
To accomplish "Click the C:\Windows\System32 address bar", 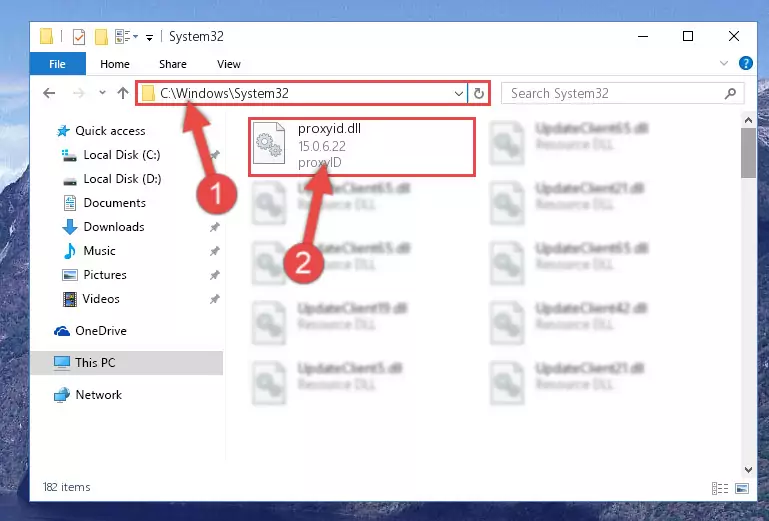I will (x=302, y=93).
